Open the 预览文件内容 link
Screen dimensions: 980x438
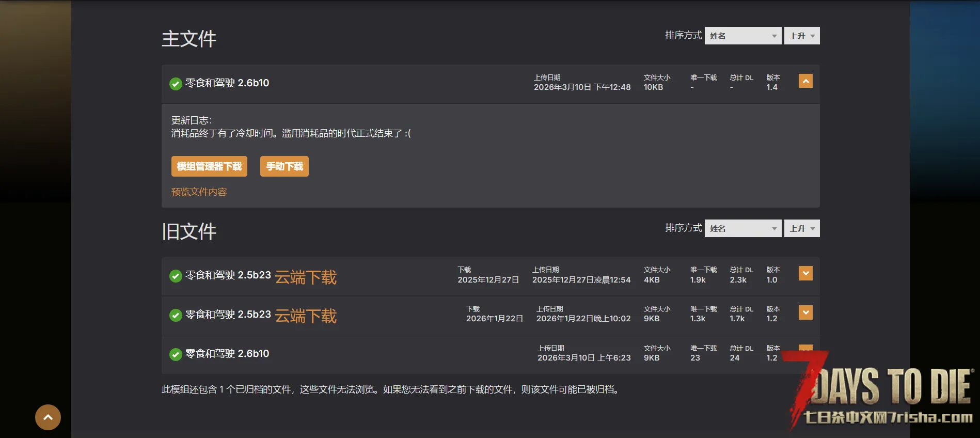tap(199, 192)
